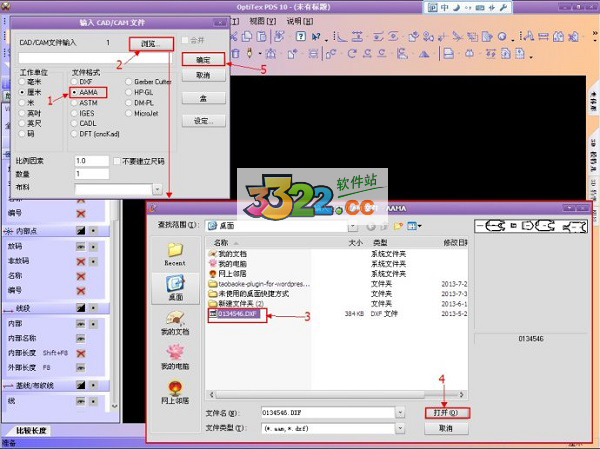Screen dimensions: 600x449
Task: Switch to the 比较长度 tab
Action: pyautogui.click(x=31, y=431)
